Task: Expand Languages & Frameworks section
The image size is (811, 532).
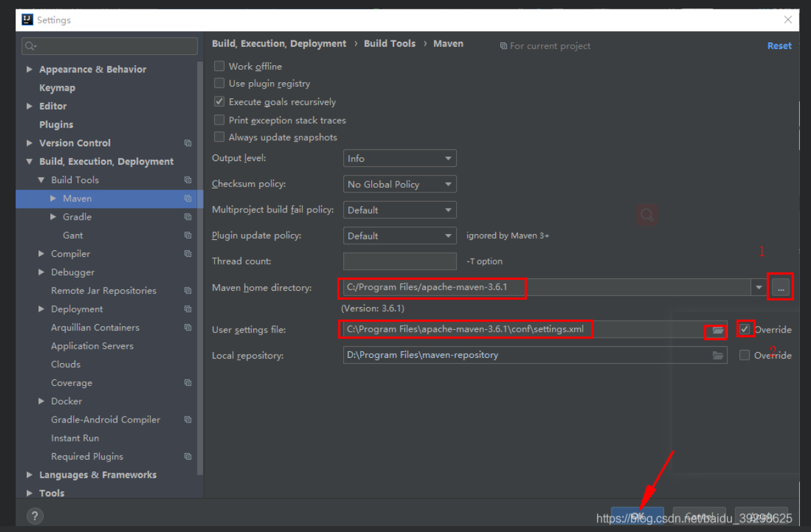Action: (x=29, y=475)
